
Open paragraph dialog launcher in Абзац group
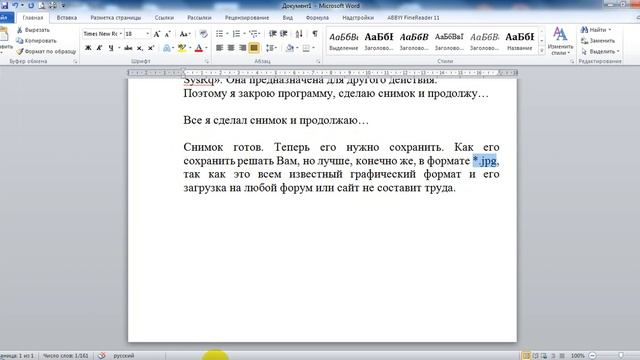click(x=318, y=62)
